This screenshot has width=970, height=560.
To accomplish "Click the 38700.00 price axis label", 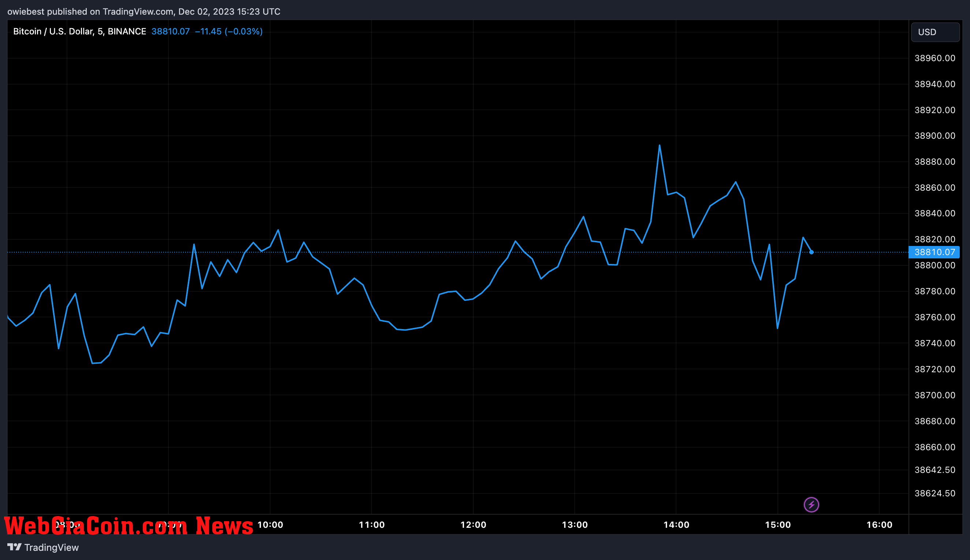I will 934,395.
